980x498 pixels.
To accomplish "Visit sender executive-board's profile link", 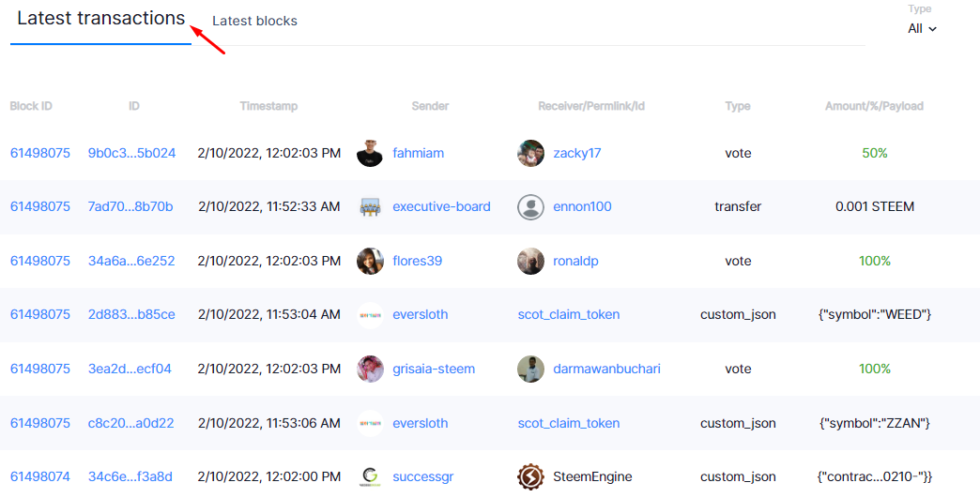I will (x=441, y=206).
